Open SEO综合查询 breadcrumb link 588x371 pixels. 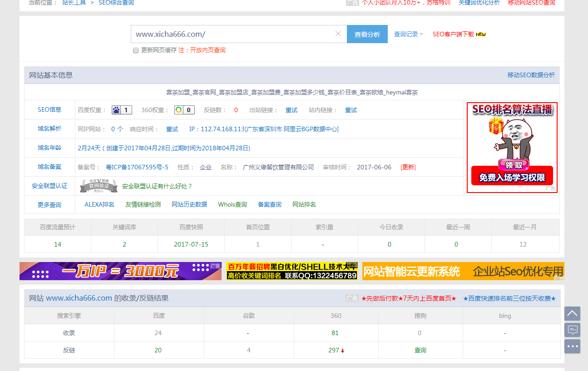116,3
